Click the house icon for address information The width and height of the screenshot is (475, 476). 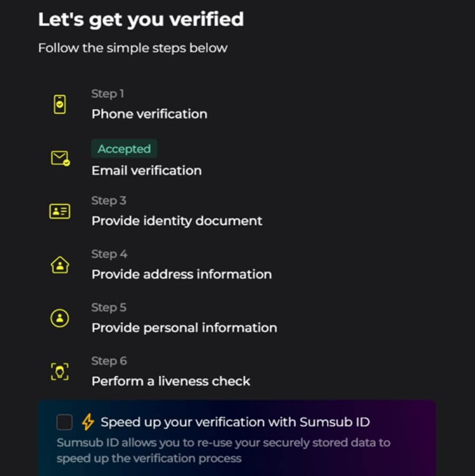pyautogui.click(x=60, y=264)
